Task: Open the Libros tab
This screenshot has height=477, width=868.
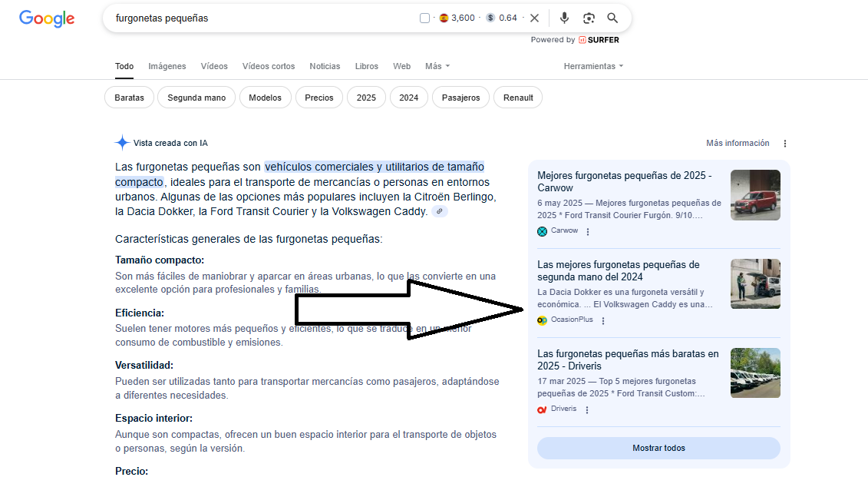Action: (x=367, y=66)
